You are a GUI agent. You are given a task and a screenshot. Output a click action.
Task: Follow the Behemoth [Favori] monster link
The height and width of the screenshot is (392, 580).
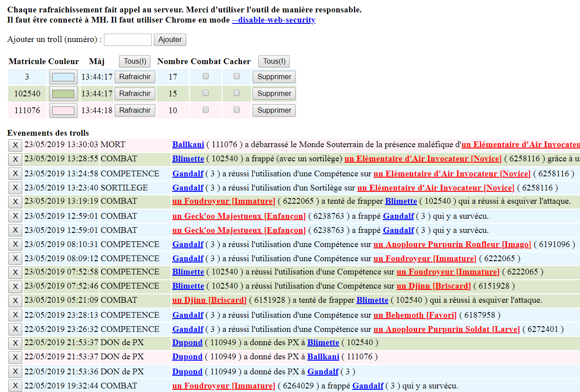[415, 315]
